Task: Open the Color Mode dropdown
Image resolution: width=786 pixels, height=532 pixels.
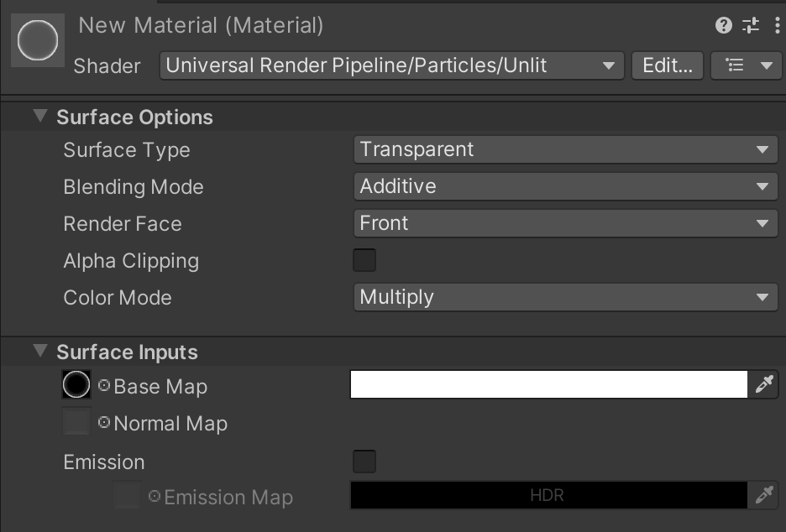Action: coord(565,297)
